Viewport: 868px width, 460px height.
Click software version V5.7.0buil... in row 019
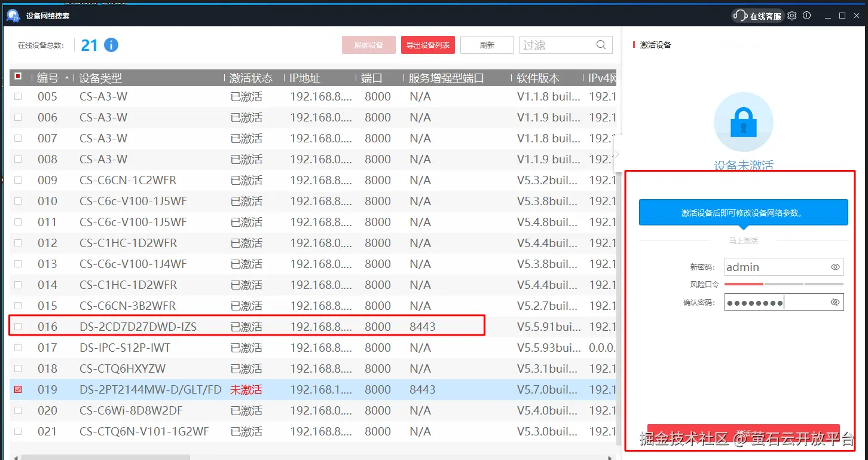547,389
